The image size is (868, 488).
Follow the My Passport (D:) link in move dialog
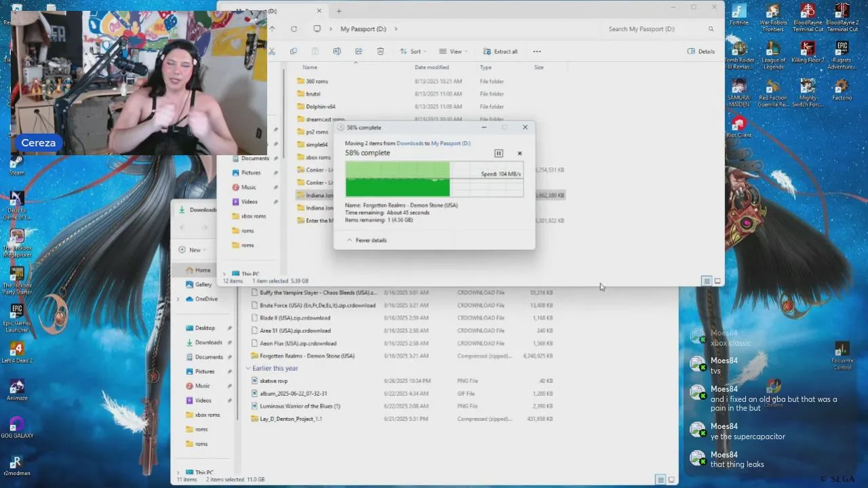click(451, 143)
